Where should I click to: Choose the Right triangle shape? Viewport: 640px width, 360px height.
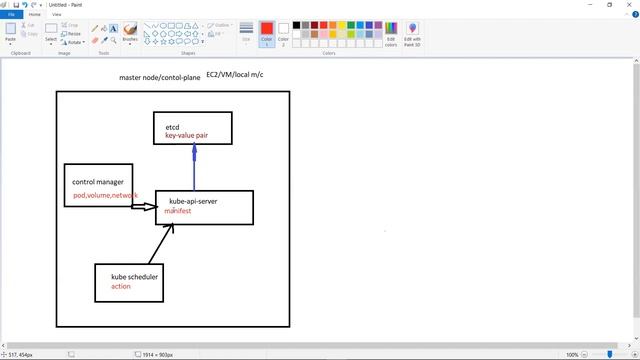coord(147,34)
